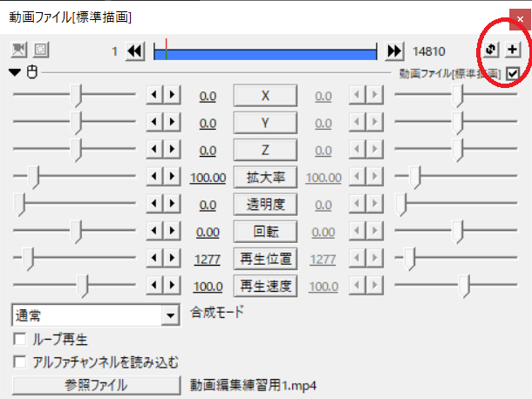Click the camera control icon at top left

[18, 51]
